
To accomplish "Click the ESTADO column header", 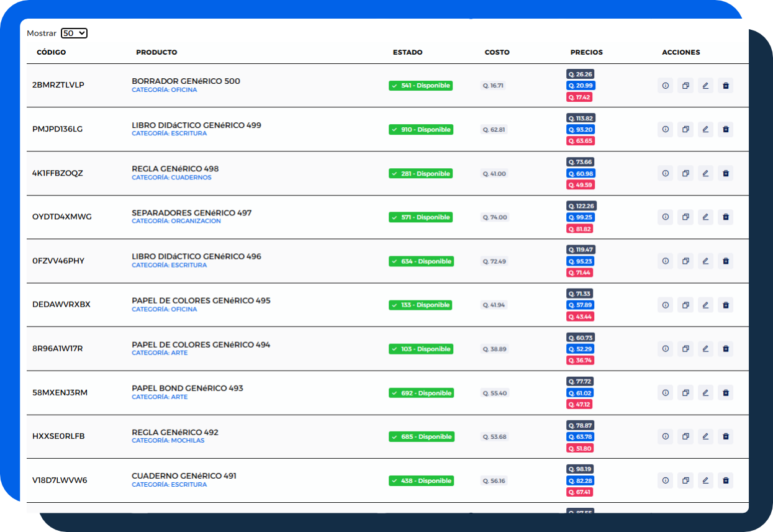I will (x=408, y=52).
